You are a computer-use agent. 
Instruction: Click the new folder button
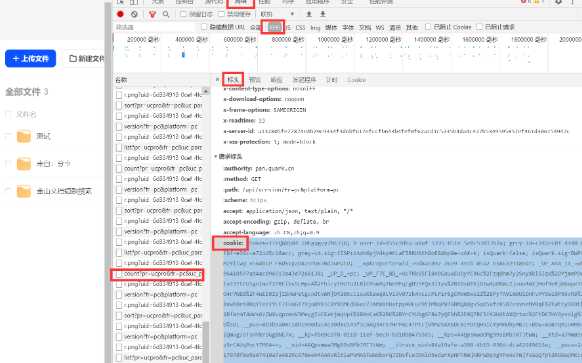click(86, 59)
